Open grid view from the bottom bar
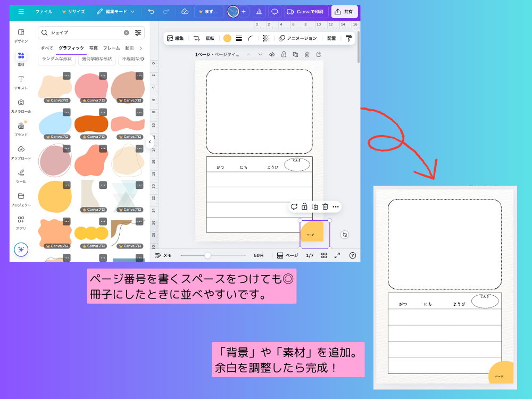This screenshot has height=399, width=532. pyautogui.click(x=324, y=255)
